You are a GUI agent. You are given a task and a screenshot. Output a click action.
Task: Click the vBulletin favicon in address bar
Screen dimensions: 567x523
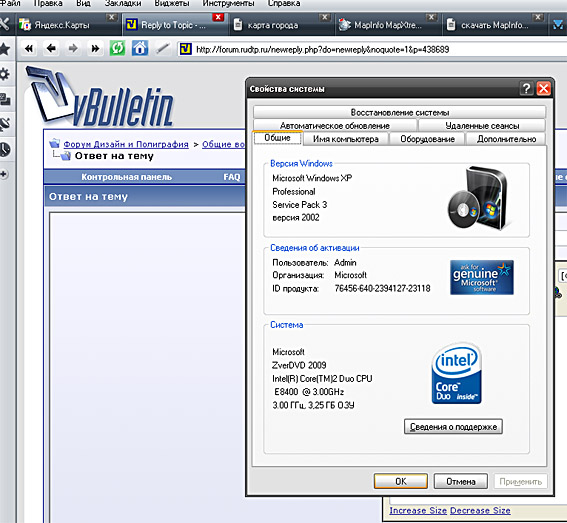tap(186, 48)
